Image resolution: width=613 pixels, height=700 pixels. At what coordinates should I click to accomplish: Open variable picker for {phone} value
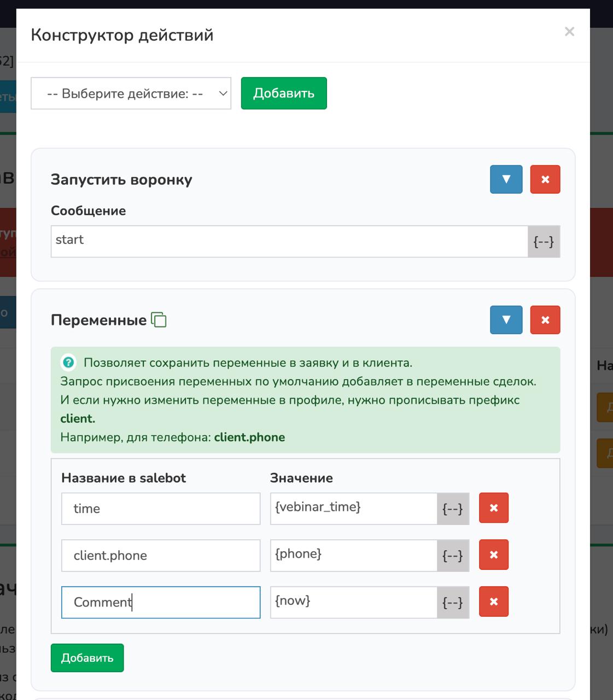coord(453,556)
